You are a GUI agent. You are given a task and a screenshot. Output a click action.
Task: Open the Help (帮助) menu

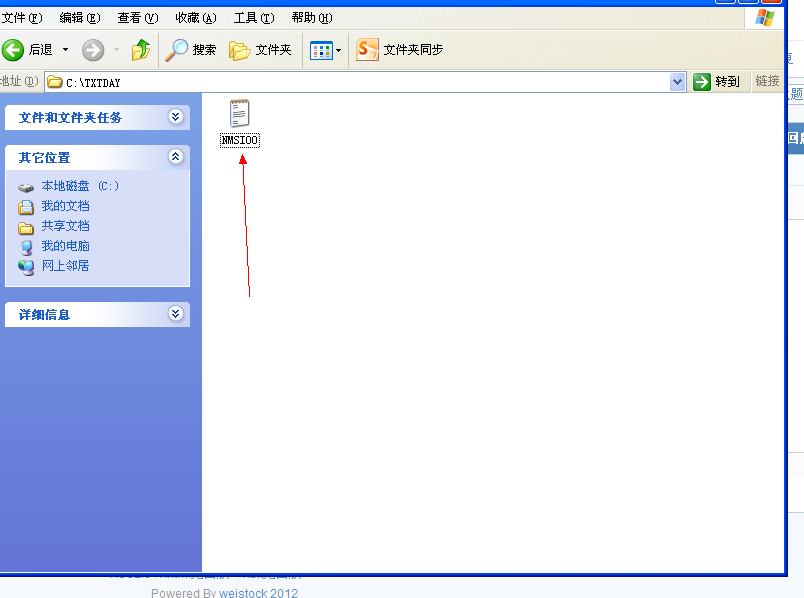click(x=312, y=18)
